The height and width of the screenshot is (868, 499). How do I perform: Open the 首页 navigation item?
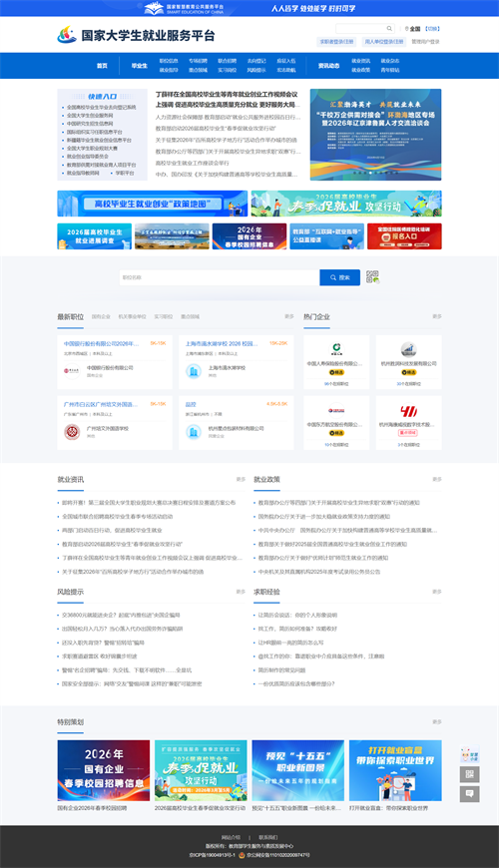102,65
